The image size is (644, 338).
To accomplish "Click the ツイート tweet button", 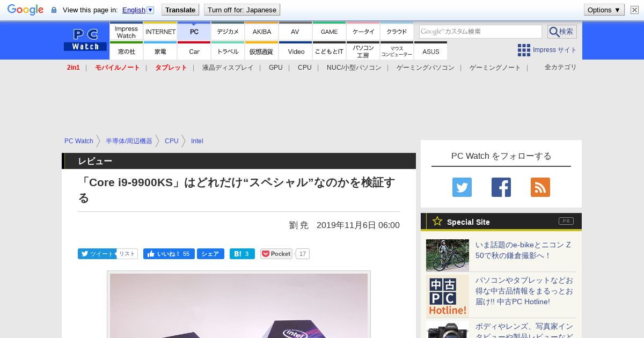I will pos(97,254).
